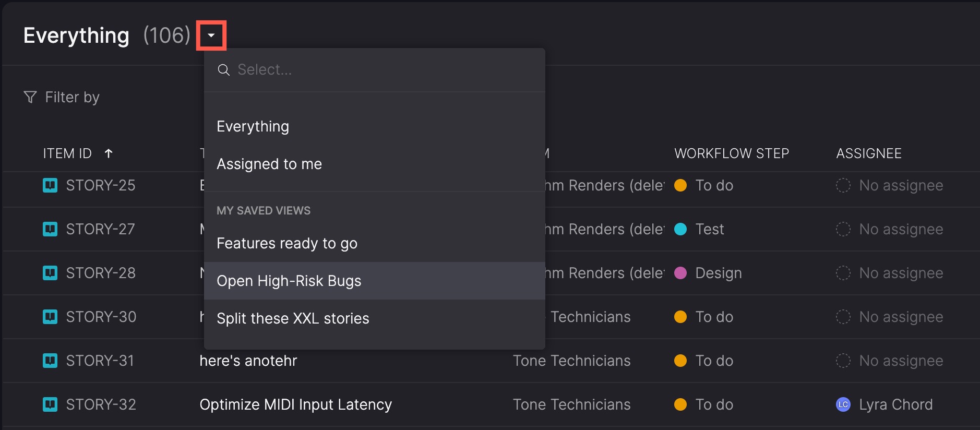
Task: Click the search magnifier icon in dropdown
Action: (223, 70)
